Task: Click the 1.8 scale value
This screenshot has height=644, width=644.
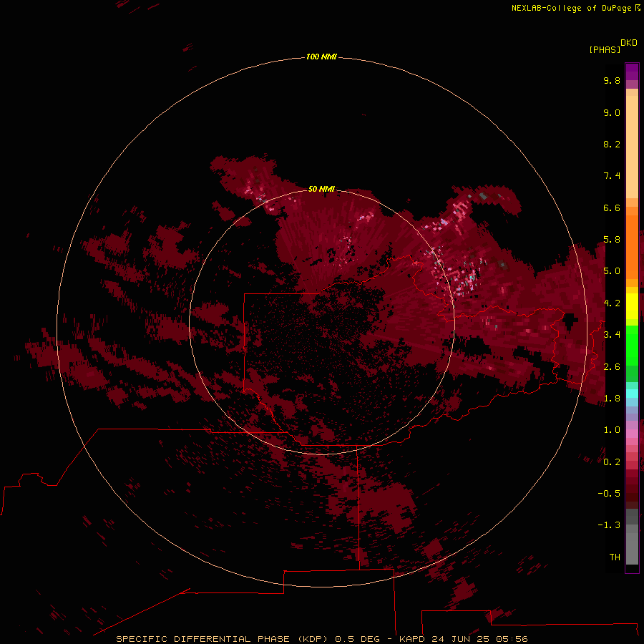Action: click(612, 399)
